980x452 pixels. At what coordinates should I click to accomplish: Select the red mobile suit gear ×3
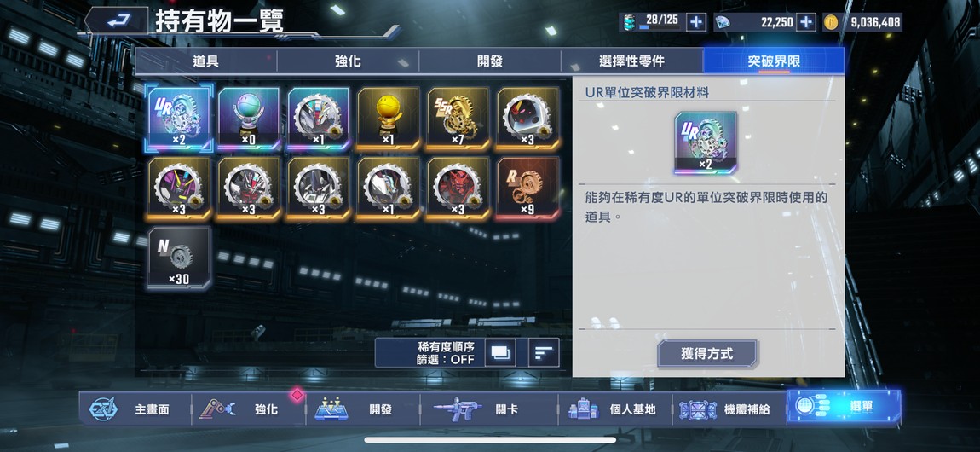tap(458, 188)
